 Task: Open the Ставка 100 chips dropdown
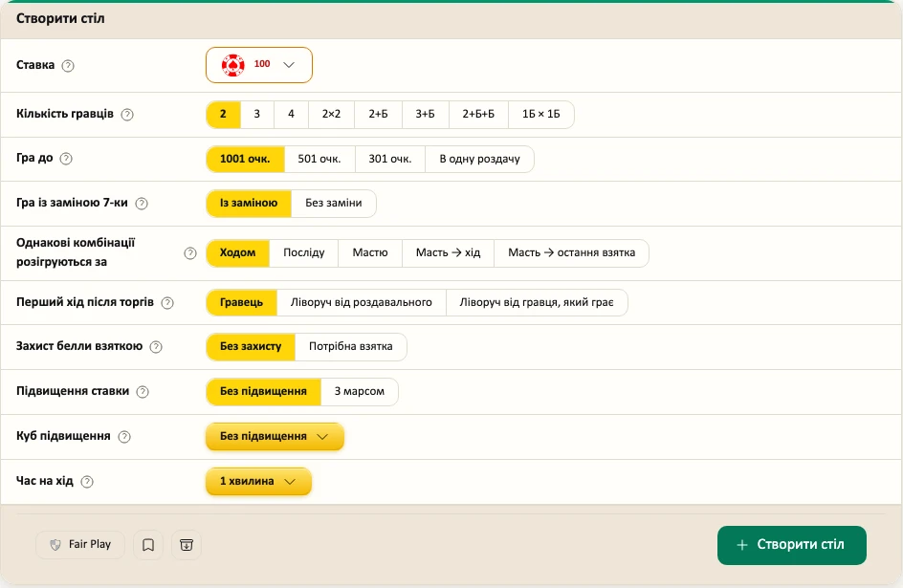click(x=259, y=65)
